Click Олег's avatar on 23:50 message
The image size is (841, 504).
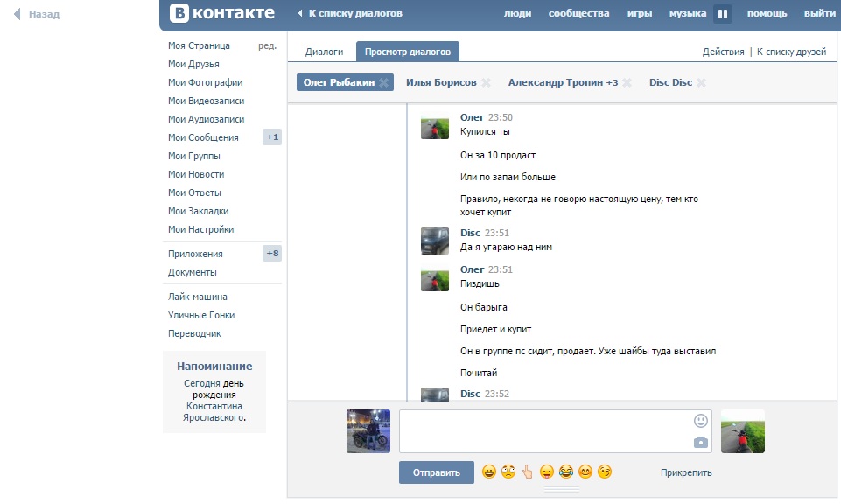coord(434,125)
